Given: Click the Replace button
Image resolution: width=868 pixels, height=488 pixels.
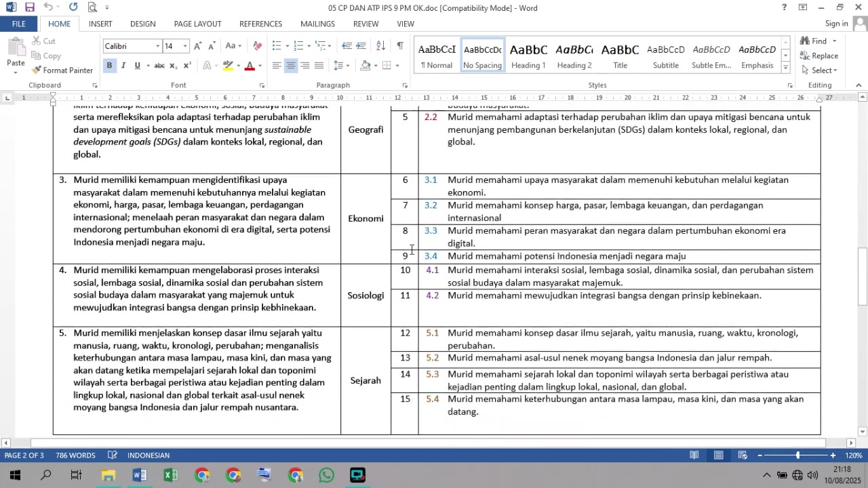Looking at the screenshot, I should 819,56.
